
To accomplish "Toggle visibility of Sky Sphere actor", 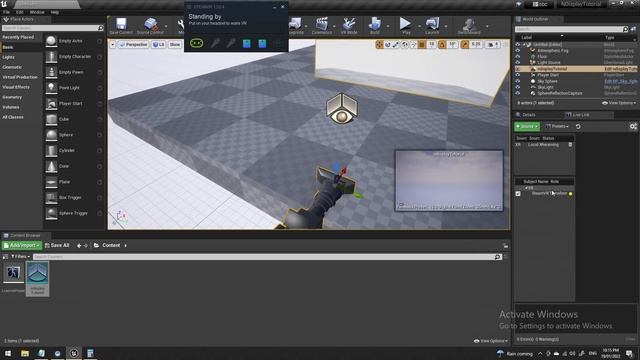I will click(518, 81).
